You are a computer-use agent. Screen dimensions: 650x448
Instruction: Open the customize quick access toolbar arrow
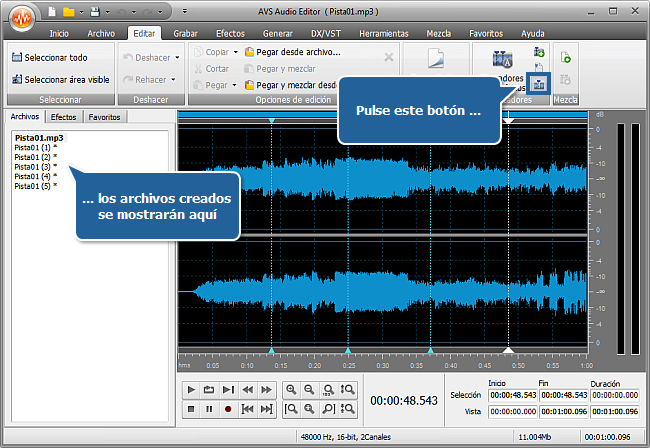(x=185, y=11)
